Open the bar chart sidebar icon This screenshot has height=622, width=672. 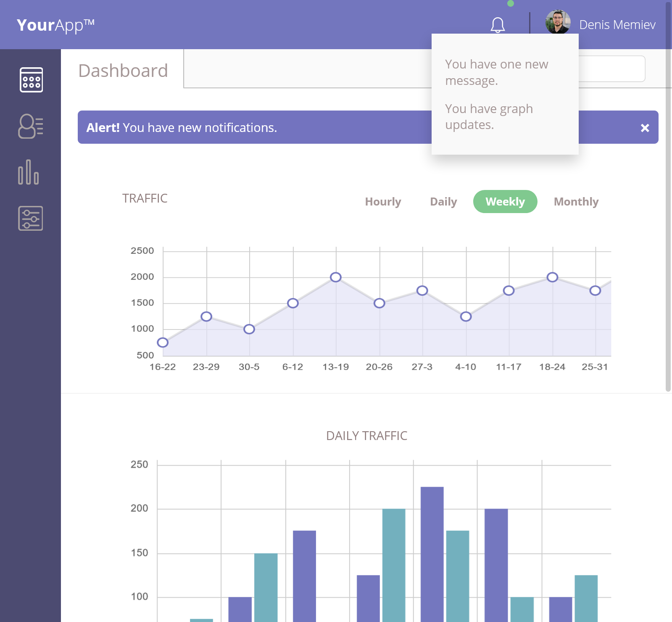(x=29, y=172)
